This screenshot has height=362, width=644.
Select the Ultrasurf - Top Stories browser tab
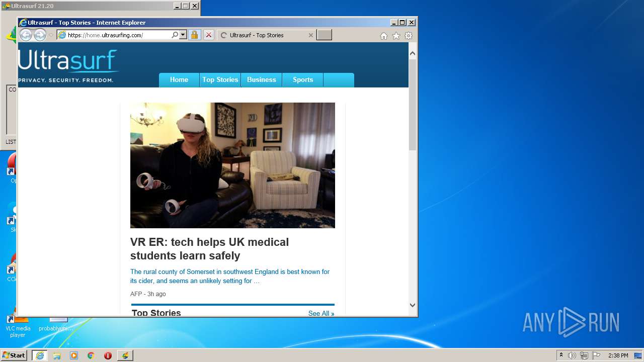coord(266,35)
